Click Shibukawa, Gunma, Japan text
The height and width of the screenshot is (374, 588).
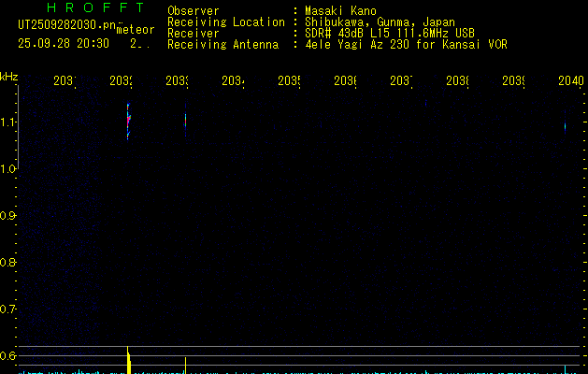click(380, 22)
